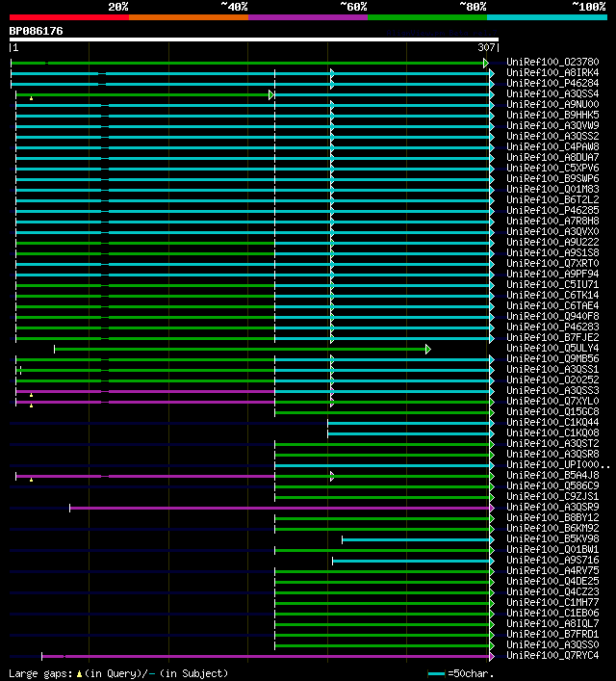Viewport: 616px width, 681px height.
Task: Select the UniRef100_A8IQL7 label
Action: 552,623
